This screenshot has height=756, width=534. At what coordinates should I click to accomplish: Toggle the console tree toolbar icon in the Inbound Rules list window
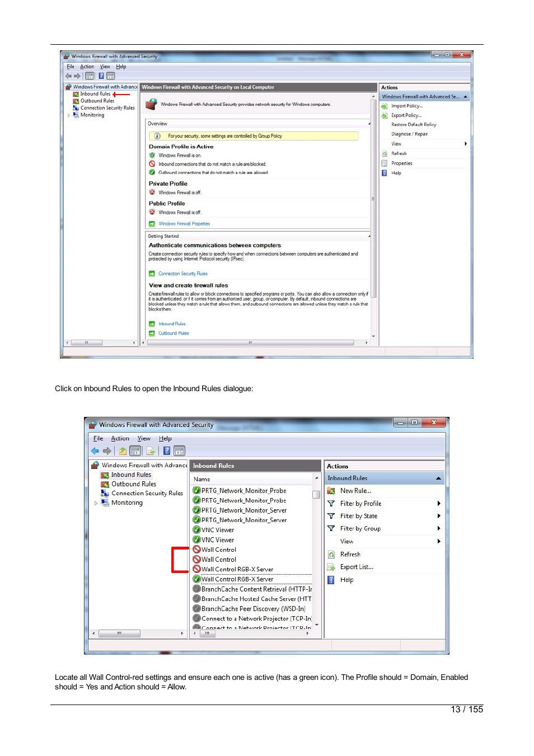tap(135, 451)
